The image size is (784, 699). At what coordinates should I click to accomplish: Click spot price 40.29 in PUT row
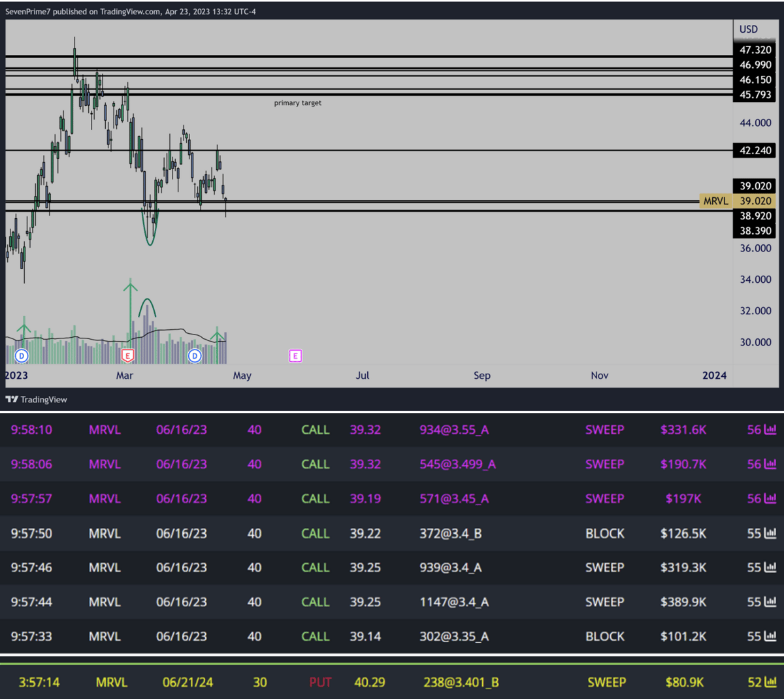tap(369, 682)
